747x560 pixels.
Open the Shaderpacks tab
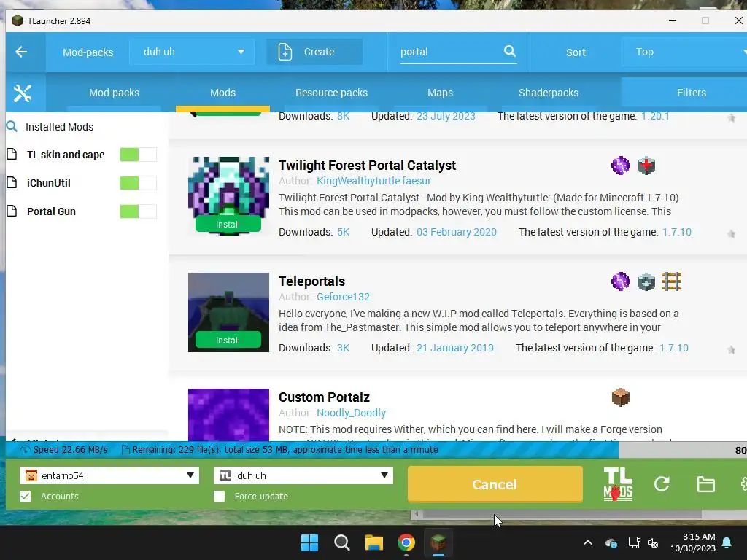point(549,93)
